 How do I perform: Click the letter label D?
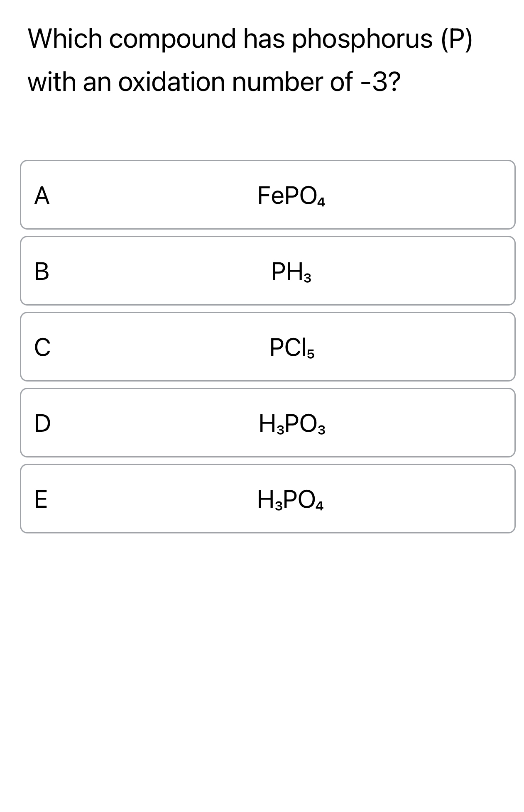point(42,425)
